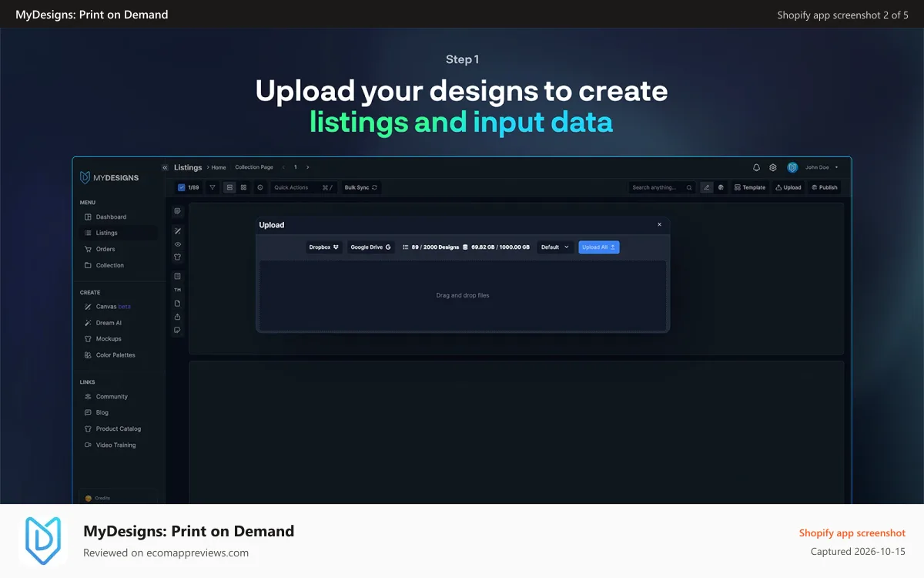924x578 pixels.
Task: Click the note icon atop vertical toolstrip
Action: click(x=177, y=211)
